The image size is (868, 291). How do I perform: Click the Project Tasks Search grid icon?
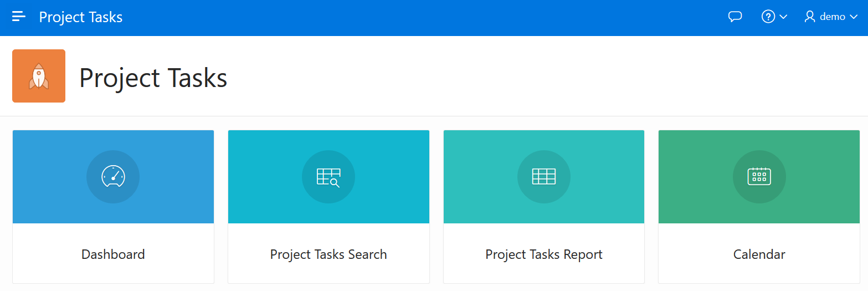(x=328, y=177)
